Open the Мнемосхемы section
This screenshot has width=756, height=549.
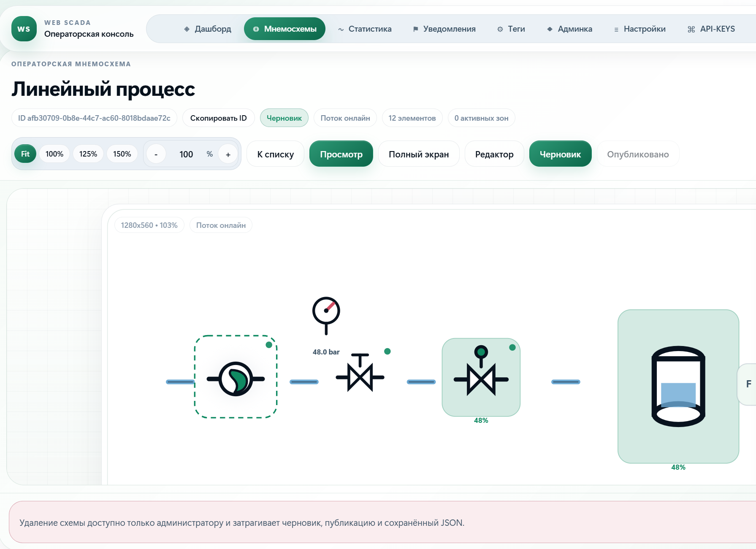pos(285,29)
